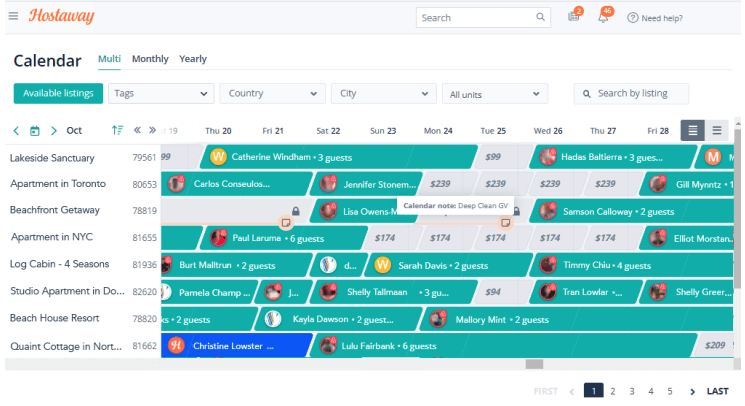Viewport: 745px width, 406px height.
Task: Open Jennifer Stonem reservation
Action: [x=366, y=184]
